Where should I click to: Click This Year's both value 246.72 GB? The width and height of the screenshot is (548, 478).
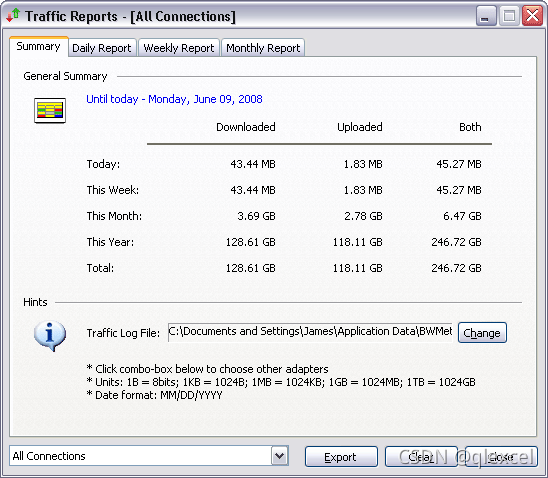[x=456, y=242]
